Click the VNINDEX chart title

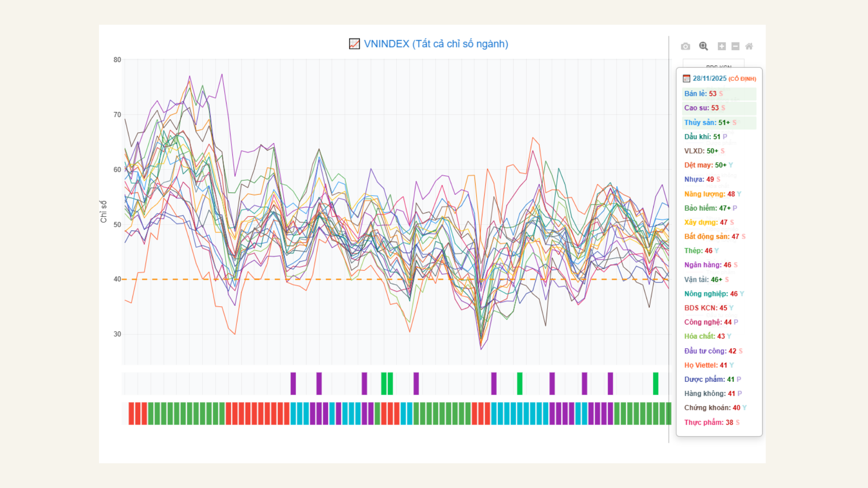click(x=436, y=44)
